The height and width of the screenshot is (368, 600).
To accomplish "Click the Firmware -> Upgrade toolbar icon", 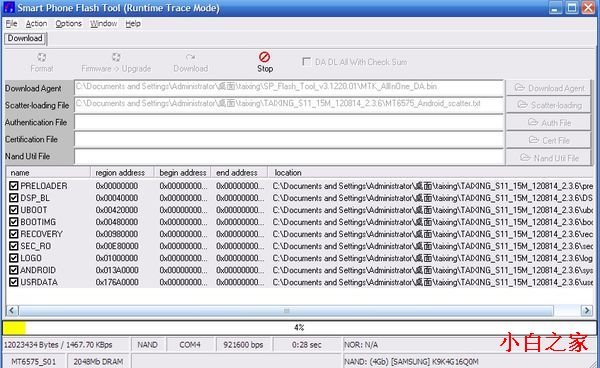I will tap(116, 57).
